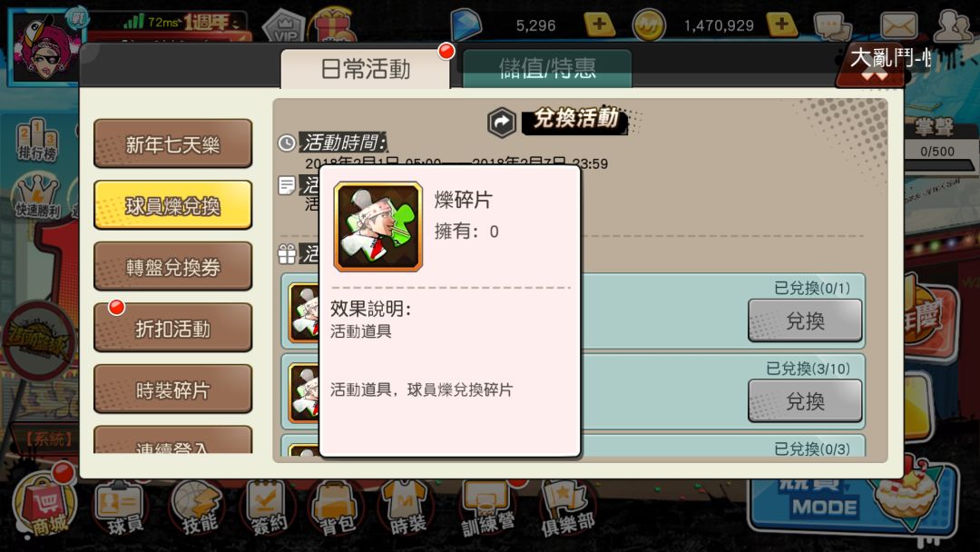
Task: Select the 新年七天樂 event
Action: (x=173, y=144)
